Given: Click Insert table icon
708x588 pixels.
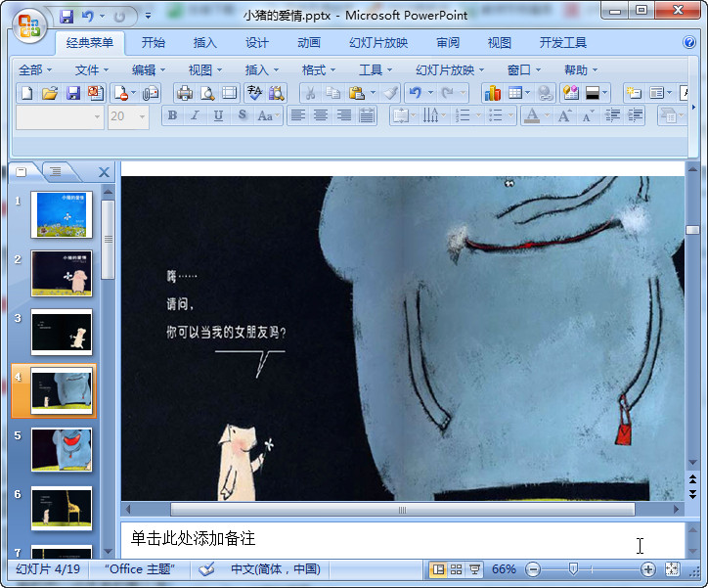Looking at the screenshot, I should tap(515, 93).
